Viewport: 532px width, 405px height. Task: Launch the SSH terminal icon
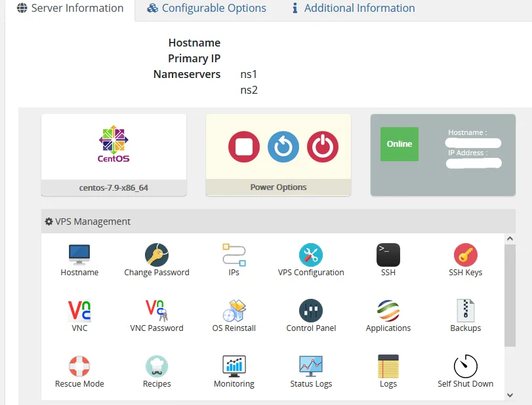[x=388, y=255]
